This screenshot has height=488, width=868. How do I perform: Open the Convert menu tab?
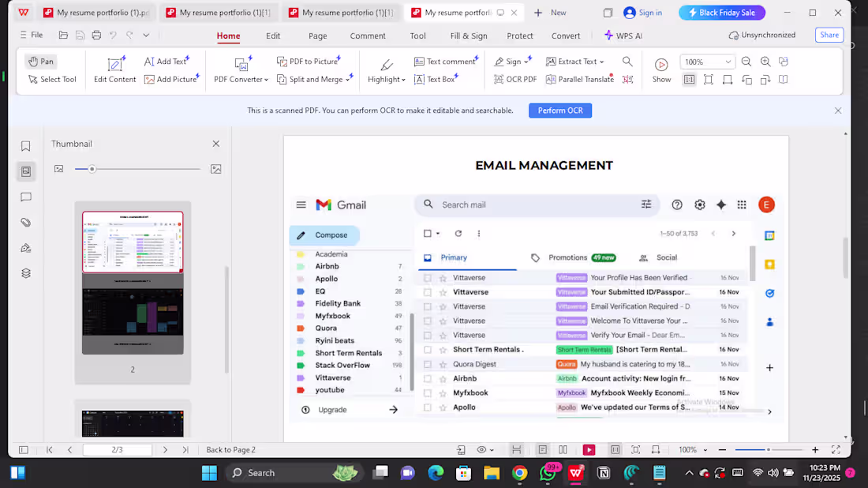pyautogui.click(x=566, y=35)
